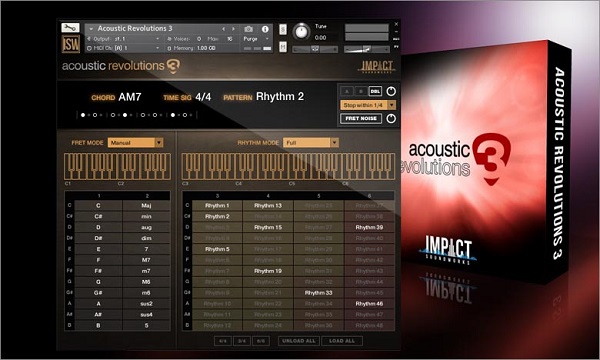Image resolution: width=600 pixels, height=360 pixels.
Task: Select pattern Rhythm 33
Action: [318, 293]
